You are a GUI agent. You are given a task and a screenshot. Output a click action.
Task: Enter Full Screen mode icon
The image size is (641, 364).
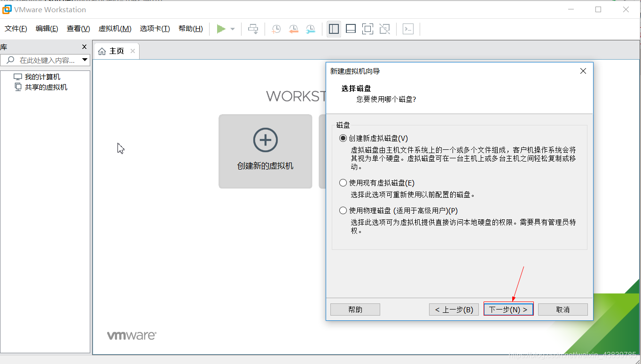(367, 29)
